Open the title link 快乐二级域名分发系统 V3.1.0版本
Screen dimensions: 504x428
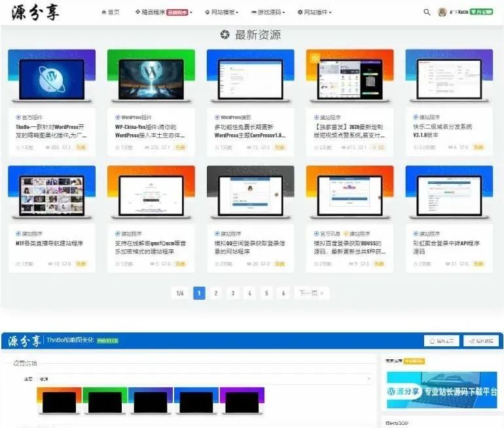[x=442, y=131]
